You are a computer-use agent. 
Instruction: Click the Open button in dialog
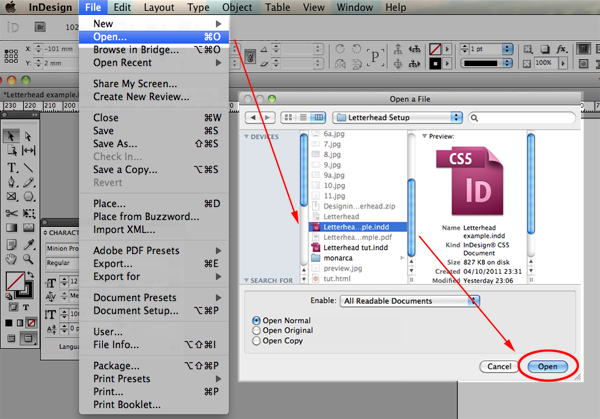[x=548, y=367]
